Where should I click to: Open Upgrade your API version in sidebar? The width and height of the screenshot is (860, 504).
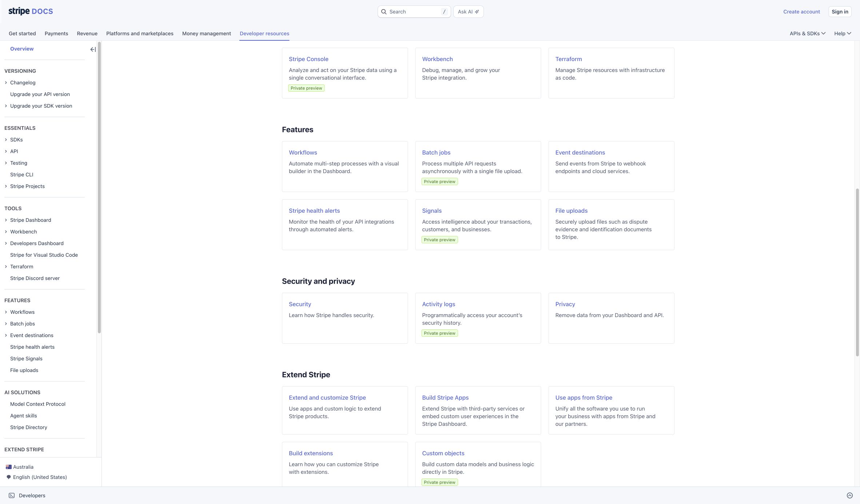pyautogui.click(x=40, y=94)
